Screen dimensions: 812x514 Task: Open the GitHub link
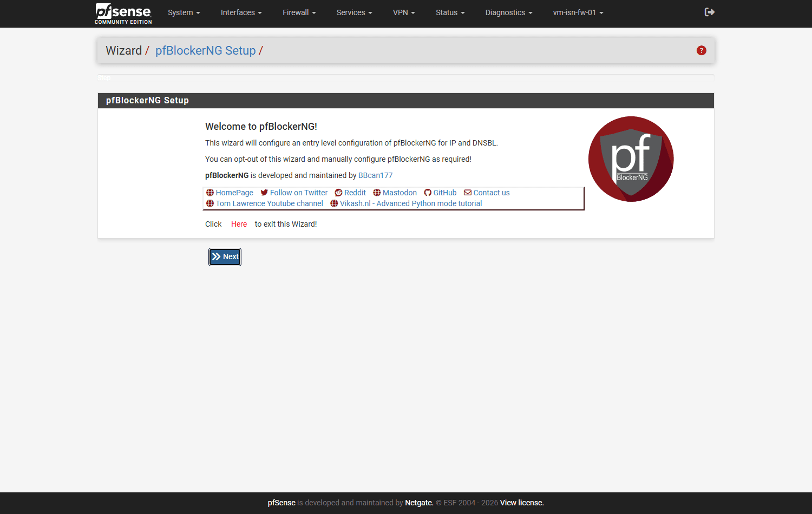(x=445, y=193)
